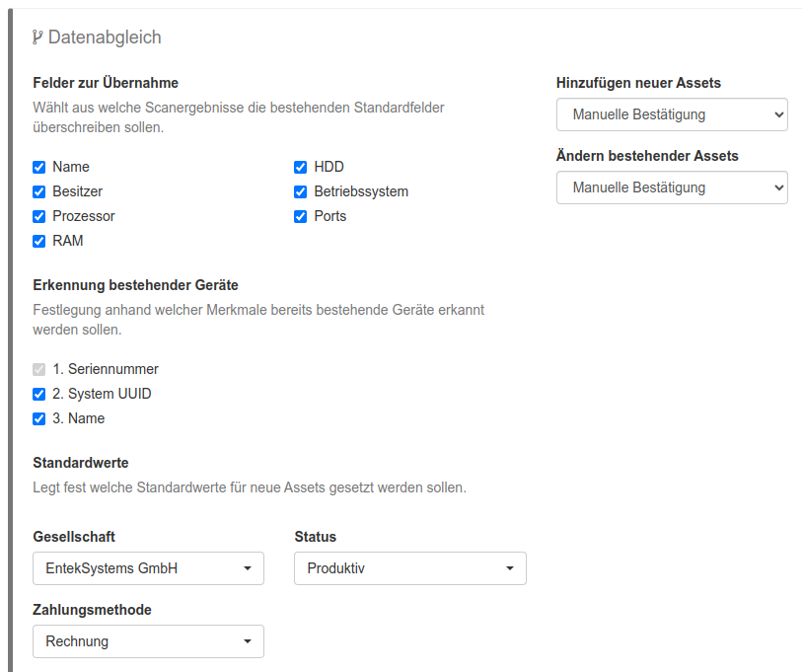This screenshot has width=802, height=672.
Task: Expand the Zahlungsmethode dropdown
Action: pyautogui.click(x=148, y=641)
